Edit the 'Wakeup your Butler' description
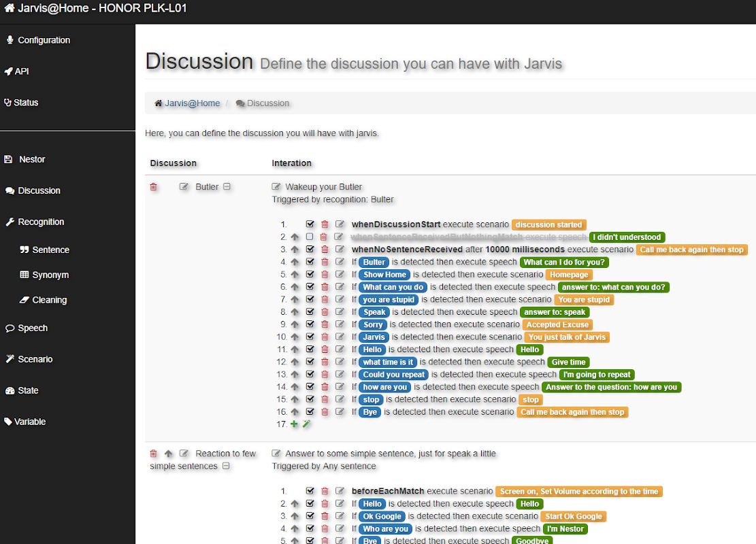The width and height of the screenshot is (756, 544). pos(276,187)
